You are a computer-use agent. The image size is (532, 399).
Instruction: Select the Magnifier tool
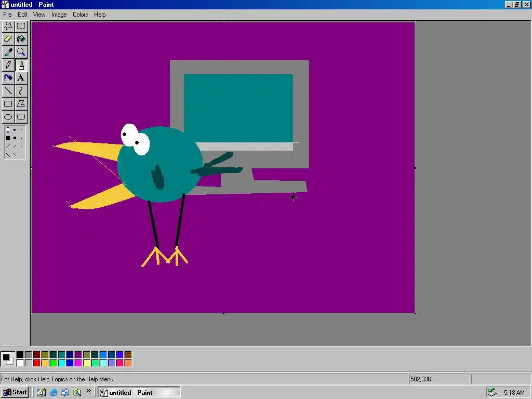[21, 52]
